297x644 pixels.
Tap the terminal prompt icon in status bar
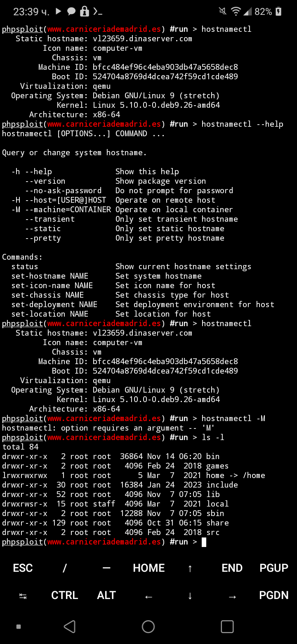pos(98,12)
